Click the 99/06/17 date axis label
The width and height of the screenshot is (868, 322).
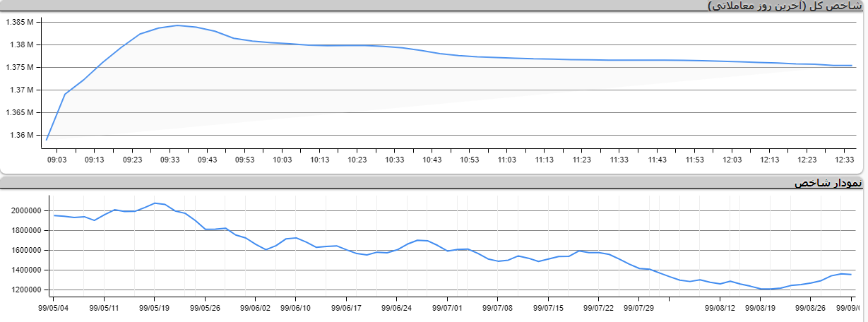[347, 308]
